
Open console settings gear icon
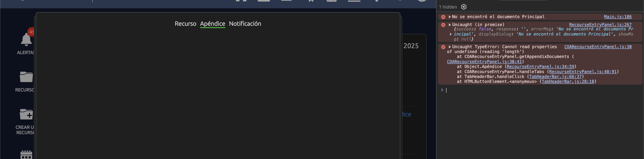(464, 7)
